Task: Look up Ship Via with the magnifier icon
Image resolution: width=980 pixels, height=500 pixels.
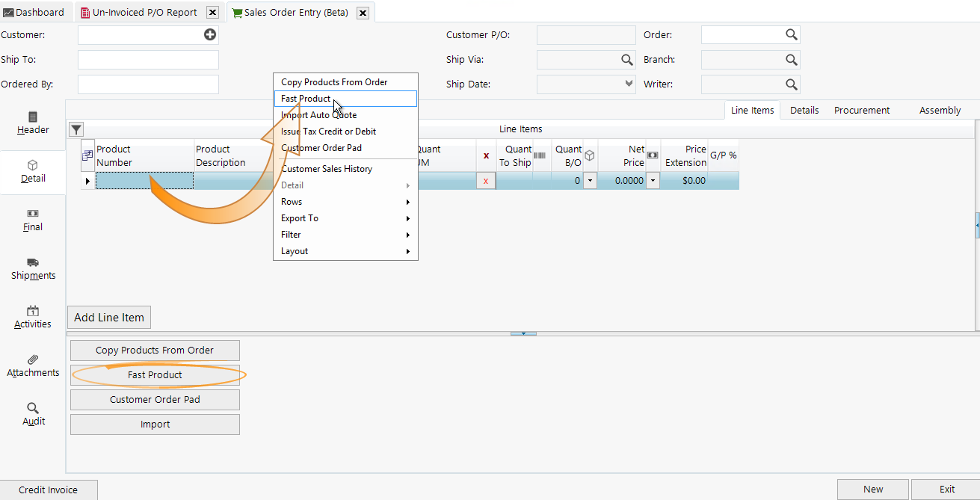Action: click(626, 59)
